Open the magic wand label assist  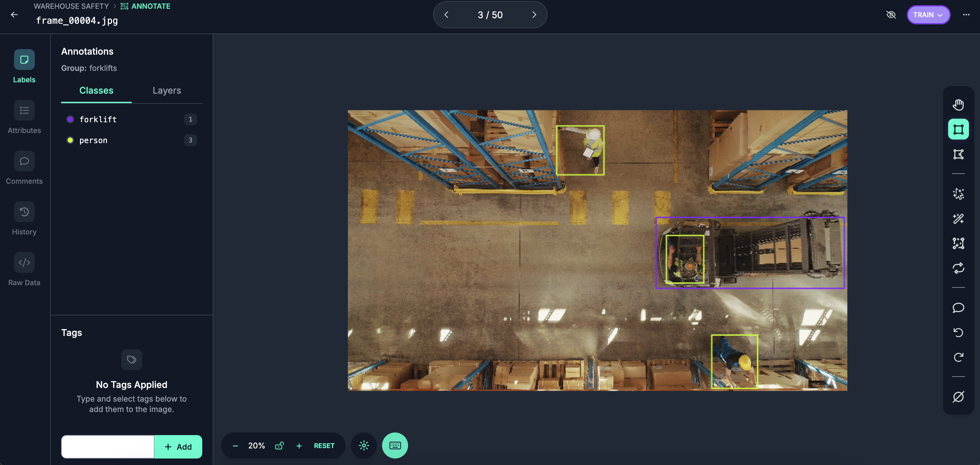(x=958, y=219)
